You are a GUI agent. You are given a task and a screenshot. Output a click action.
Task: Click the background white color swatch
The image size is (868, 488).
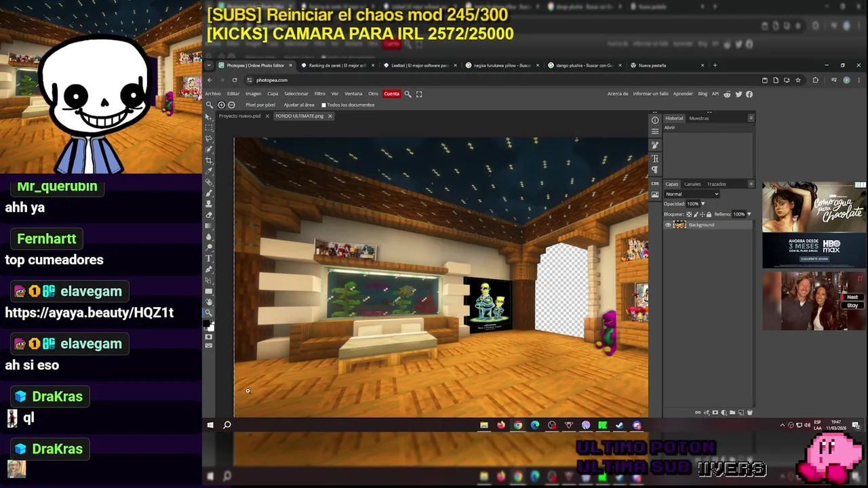coord(211,327)
